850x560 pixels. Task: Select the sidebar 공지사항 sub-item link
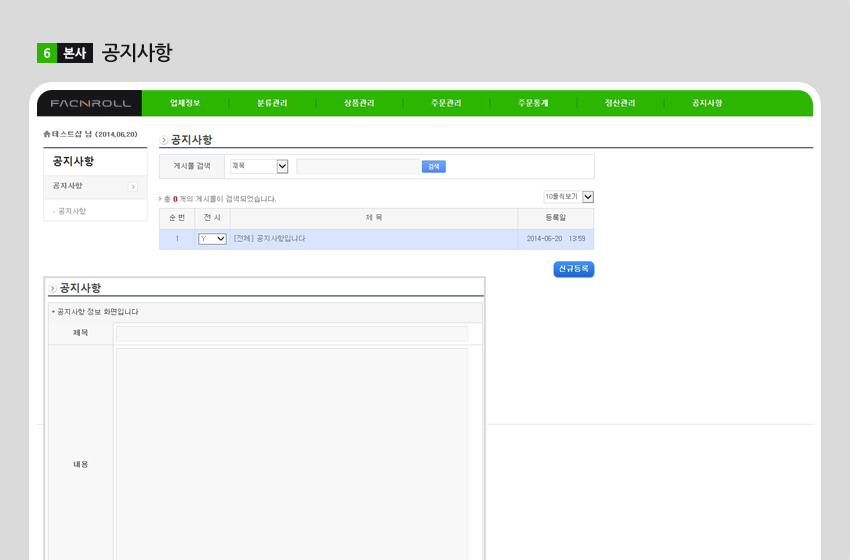pyautogui.click(x=72, y=211)
